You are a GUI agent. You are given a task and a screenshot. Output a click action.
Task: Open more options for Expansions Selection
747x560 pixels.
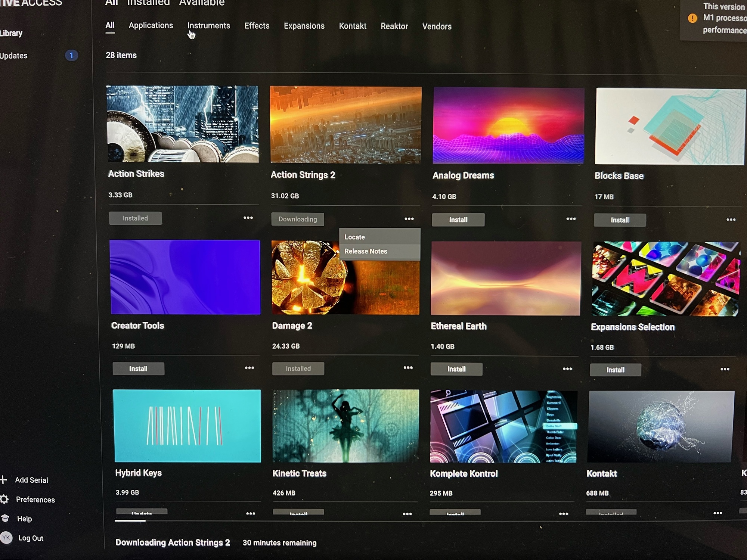coord(725,369)
